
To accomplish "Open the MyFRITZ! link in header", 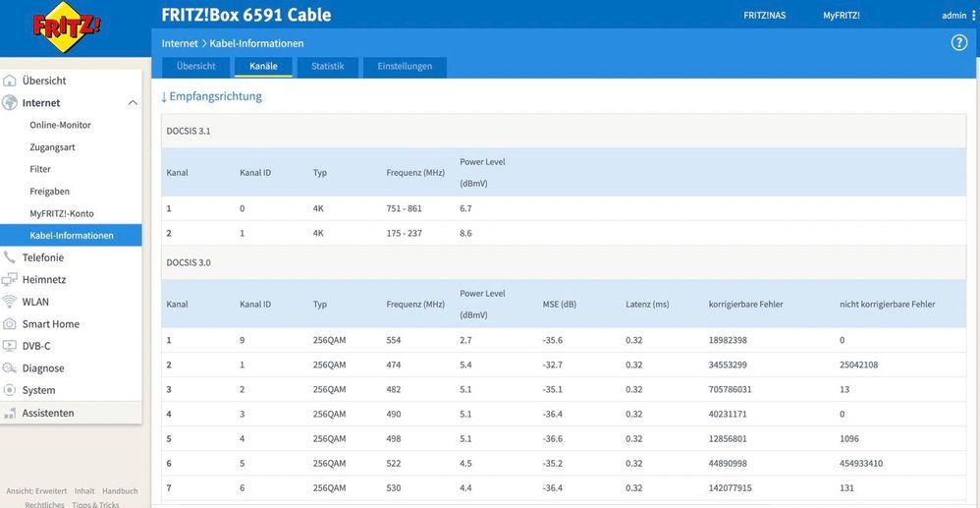I will click(842, 16).
